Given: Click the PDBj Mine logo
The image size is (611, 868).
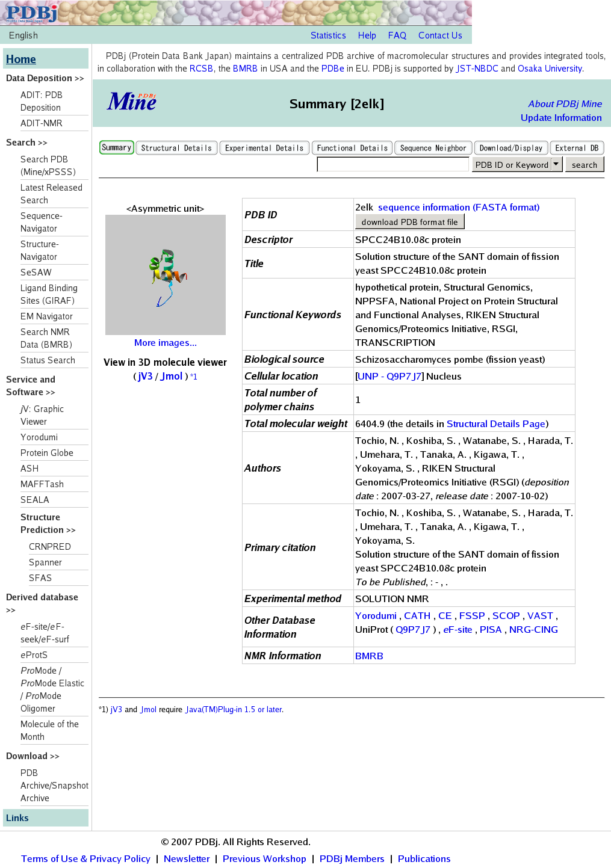Looking at the screenshot, I should (x=132, y=102).
